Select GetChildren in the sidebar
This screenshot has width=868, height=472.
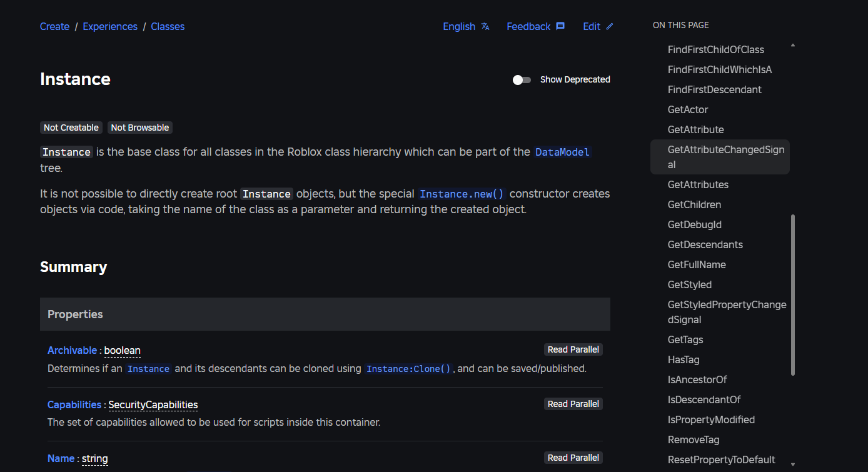point(694,204)
